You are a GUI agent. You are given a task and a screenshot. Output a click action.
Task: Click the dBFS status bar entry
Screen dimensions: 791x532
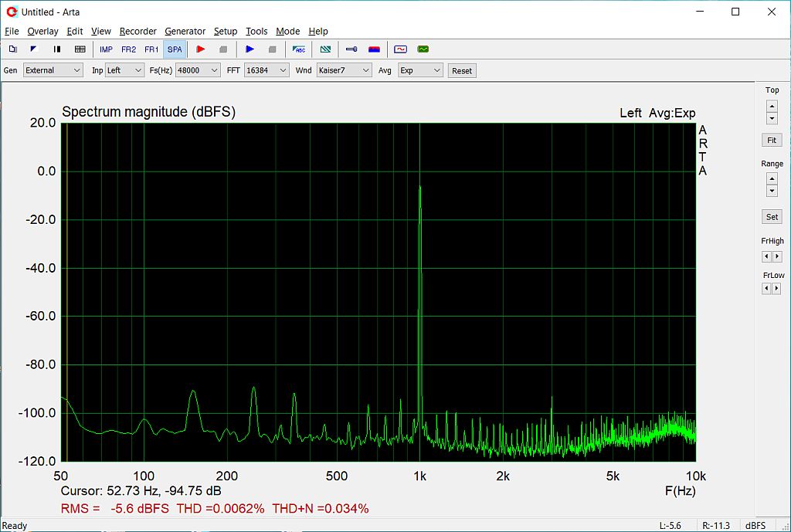[x=755, y=526]
